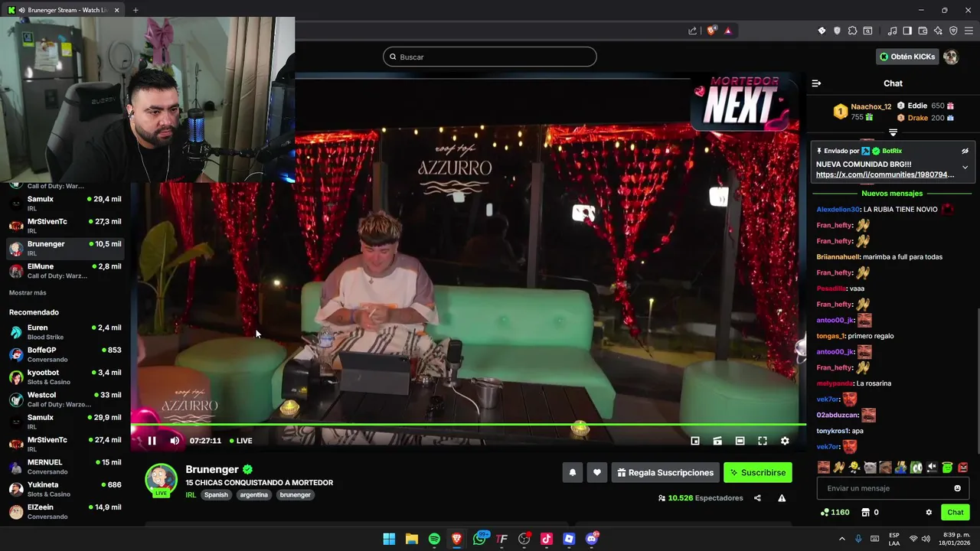Viewport: 980px width, 551px height.
Task: Show hidden system tray icons
Action: (841, 539)
